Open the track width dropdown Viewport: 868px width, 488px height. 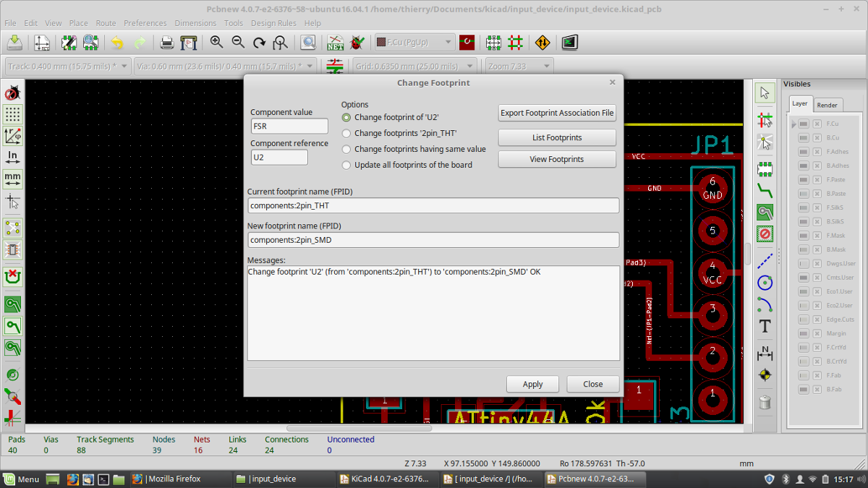67,66
